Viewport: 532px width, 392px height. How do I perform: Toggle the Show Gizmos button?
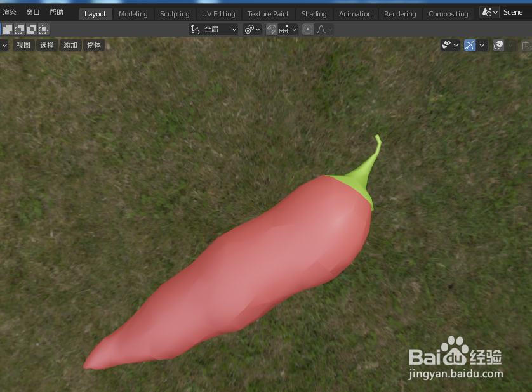tap(469, 45)
